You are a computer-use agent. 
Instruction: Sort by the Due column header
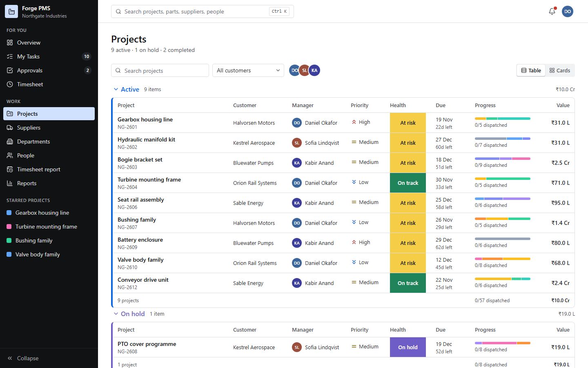[x=441, y=105]
